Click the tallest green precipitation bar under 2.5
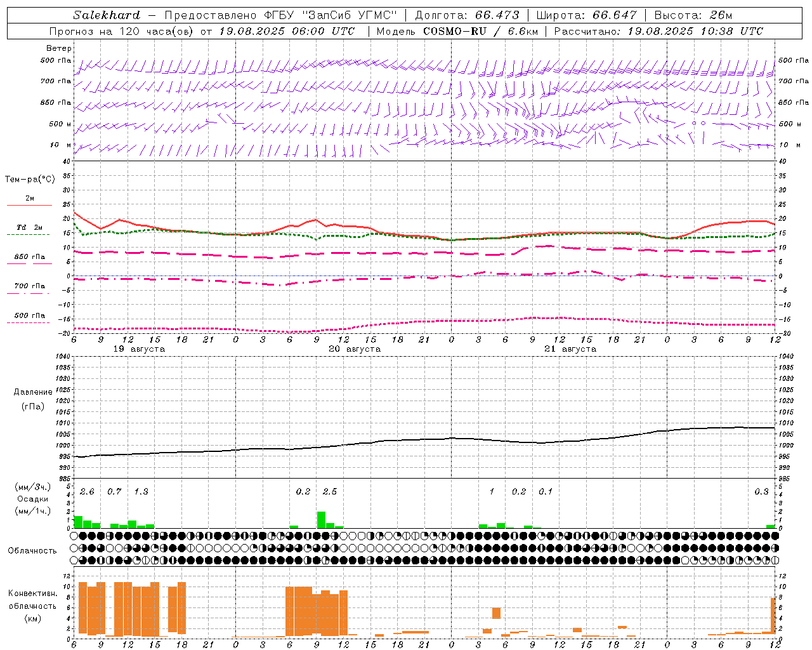The height and width of the screenshot is (650, 812). coord(321,520)
